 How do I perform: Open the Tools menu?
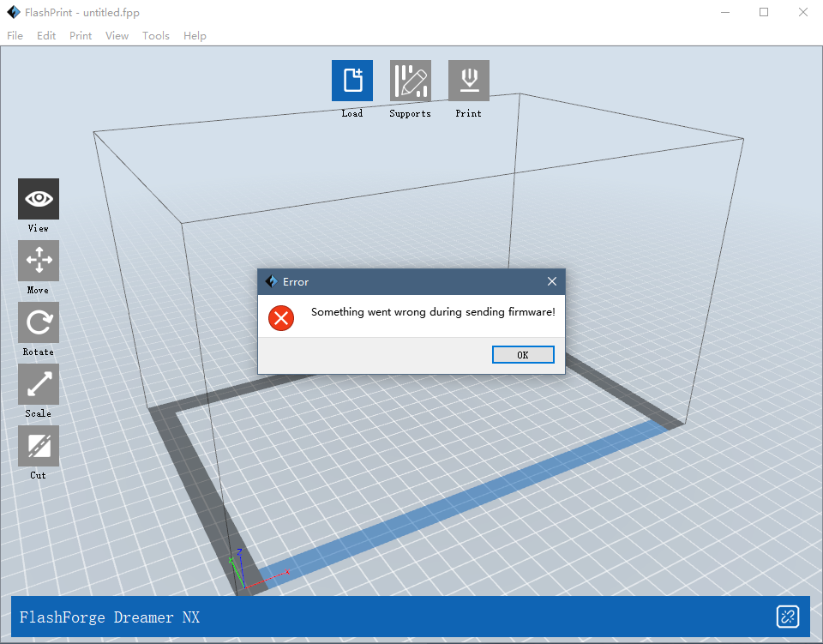pos(155,36)
